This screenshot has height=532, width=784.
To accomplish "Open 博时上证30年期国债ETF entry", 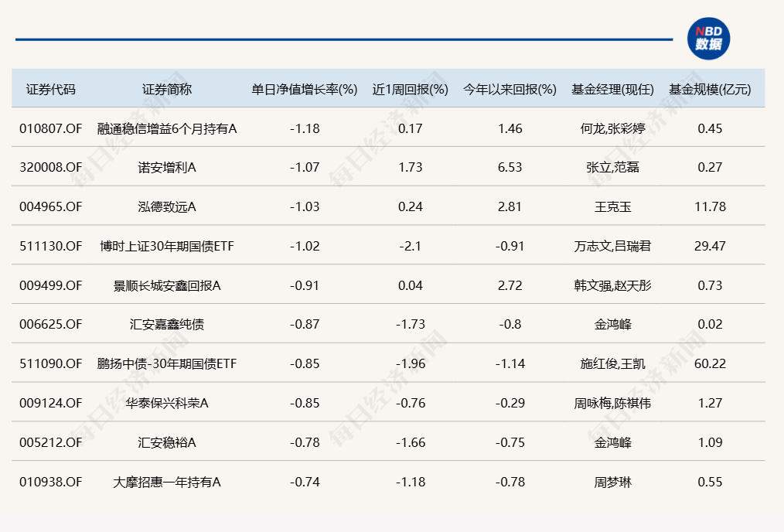I will point(167,246).
